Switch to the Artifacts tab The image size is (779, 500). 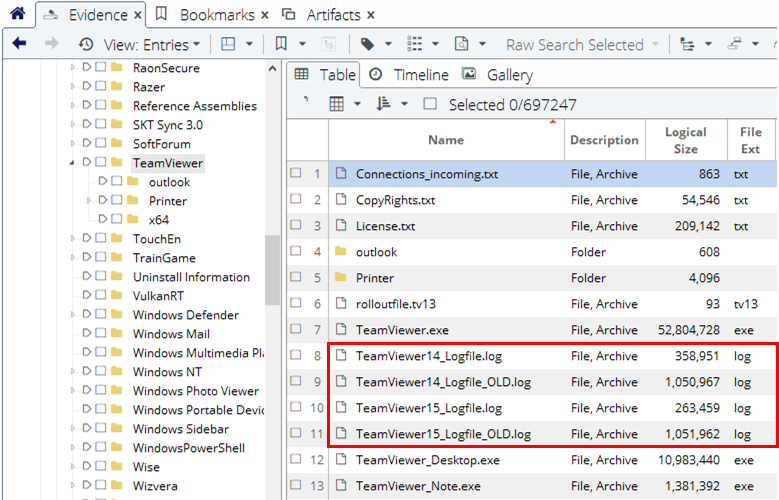click(333, 15)
